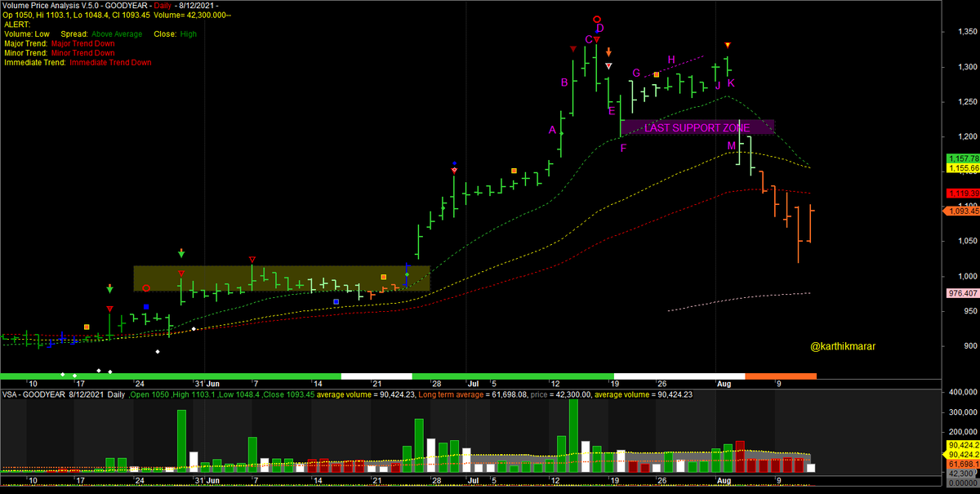Click annotation letter E
Image resolution: width=980 pixels, height=494 pixels.
pos(611,111)
